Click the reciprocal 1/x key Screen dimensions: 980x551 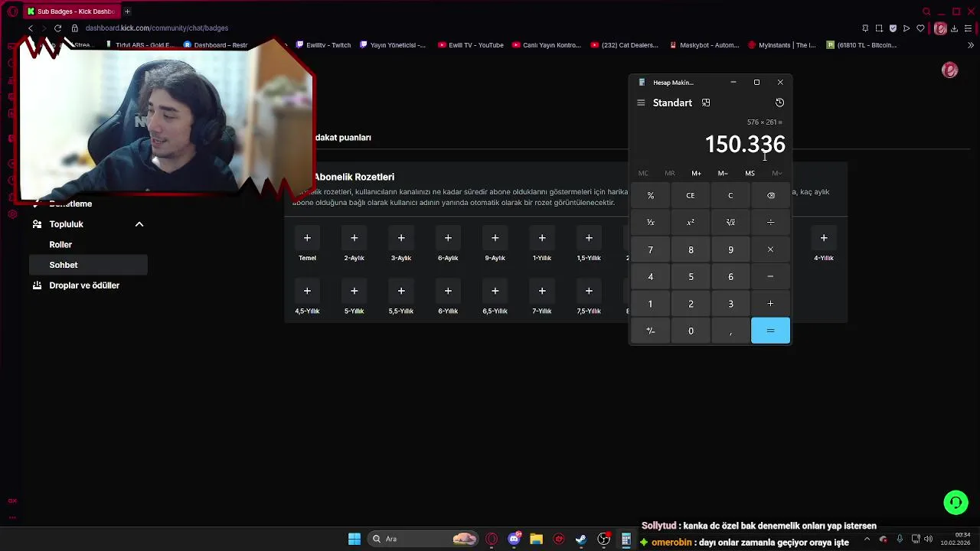[651, 223]
